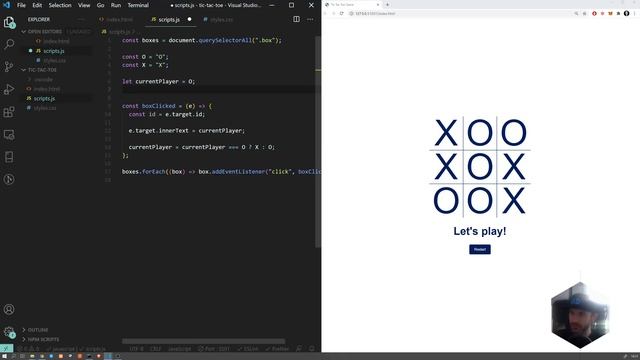Click the top-left X cell on the board
The height and width of the screenshot is (360, 640).
(446, 133)
